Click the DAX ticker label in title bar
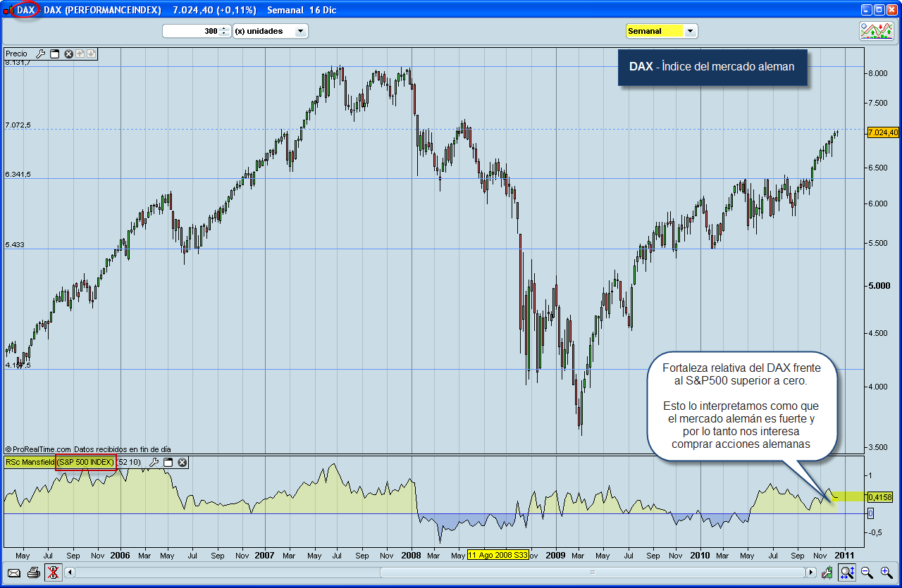Image resolution: width=902 pixels, height=588 pixels. tap(26, 10)
